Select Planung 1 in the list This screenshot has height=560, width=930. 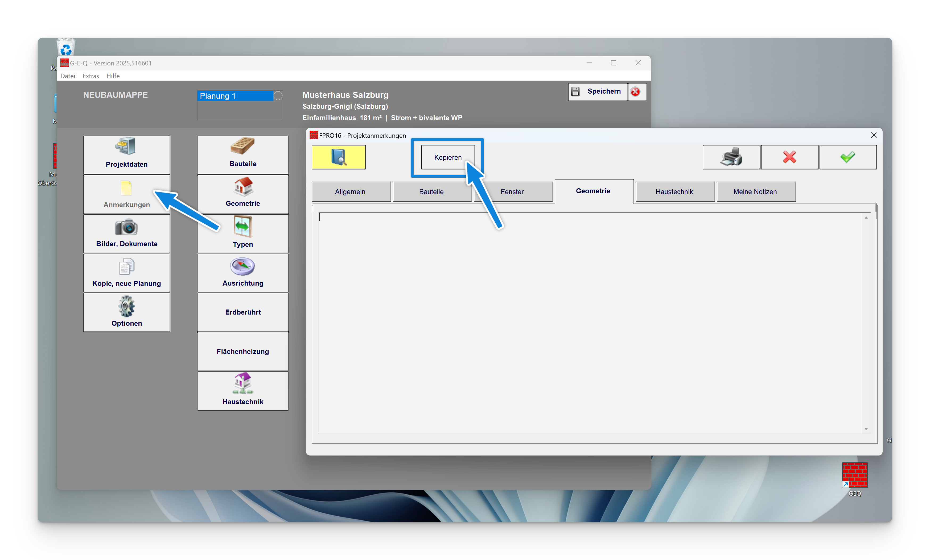(234, 96)
